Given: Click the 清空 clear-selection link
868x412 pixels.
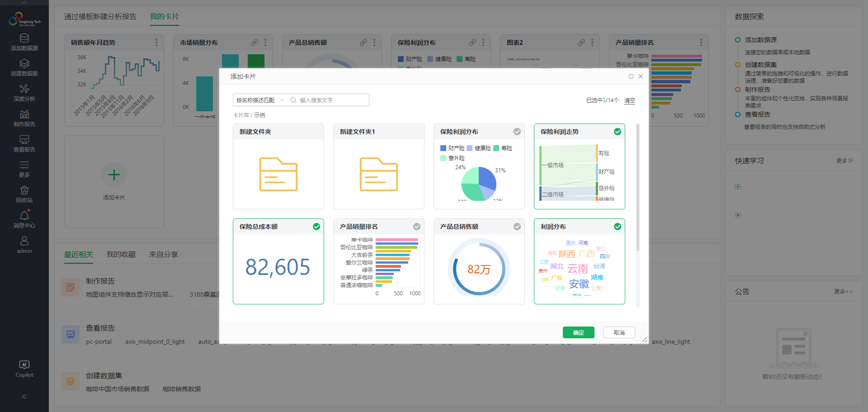Looking at the screenshot, I should 629,100.
